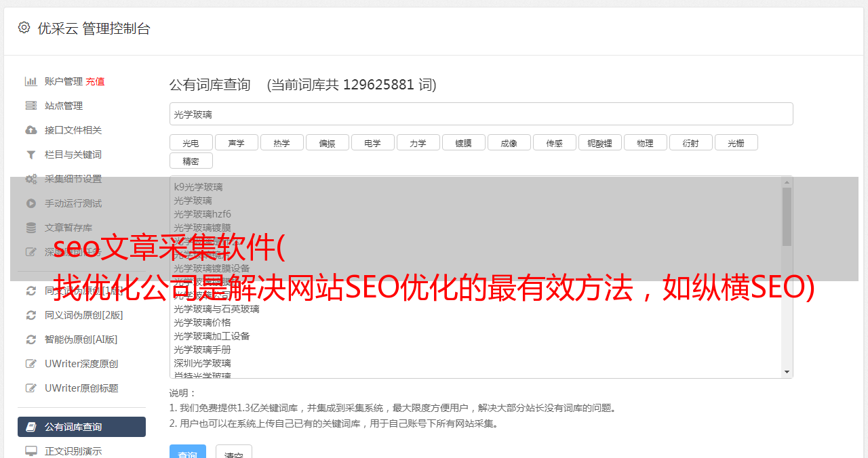This screenshot has width=868, height=458.
Task: Click the server icon for 站点管理
Action: point(31,106)
